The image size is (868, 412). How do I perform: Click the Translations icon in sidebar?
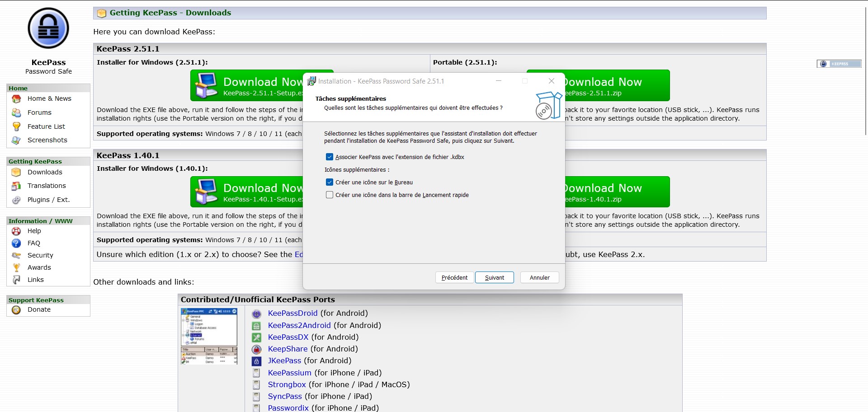(x=16, y=186)
